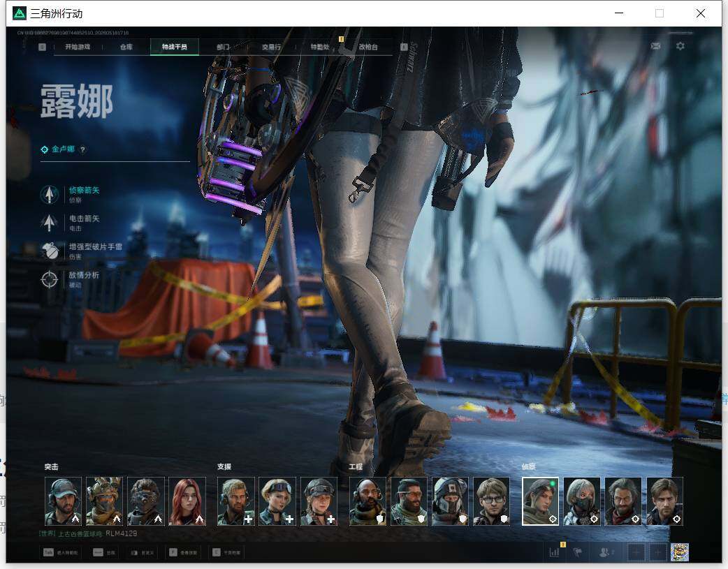Open the 部门 tab
728x569 pixels.
coord(223,47)
